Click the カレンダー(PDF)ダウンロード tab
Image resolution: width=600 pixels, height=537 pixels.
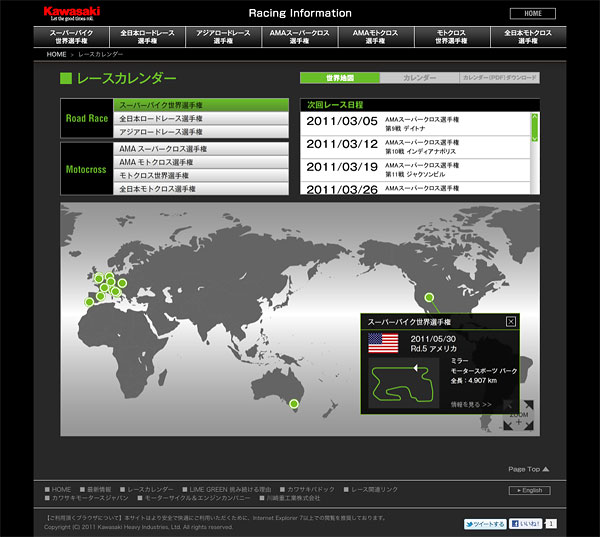coord(499,78)
